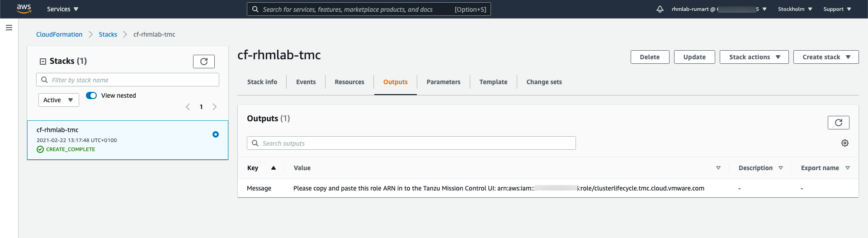Click the AWS logo home icon
This screenshot has width=868, height=238.
tap(24, 9)
